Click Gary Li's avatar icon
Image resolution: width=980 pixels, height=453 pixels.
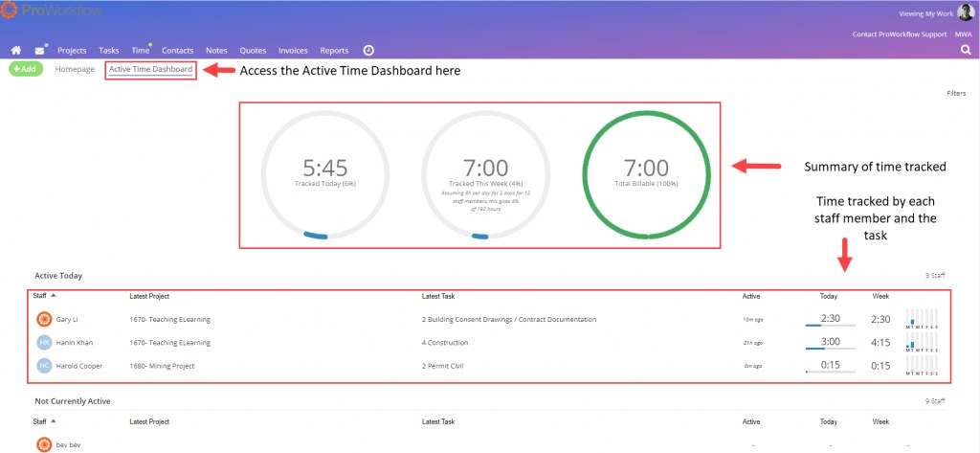(x=44, y=319)
